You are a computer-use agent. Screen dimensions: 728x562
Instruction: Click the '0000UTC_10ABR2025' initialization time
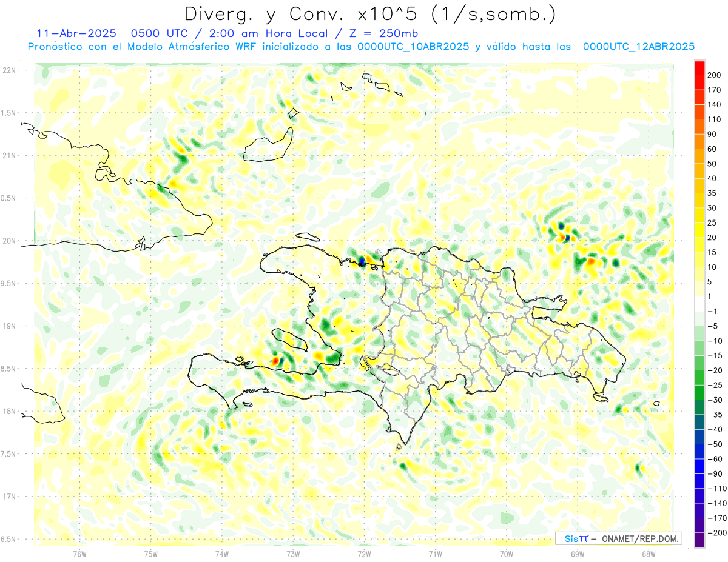(413, 46)
